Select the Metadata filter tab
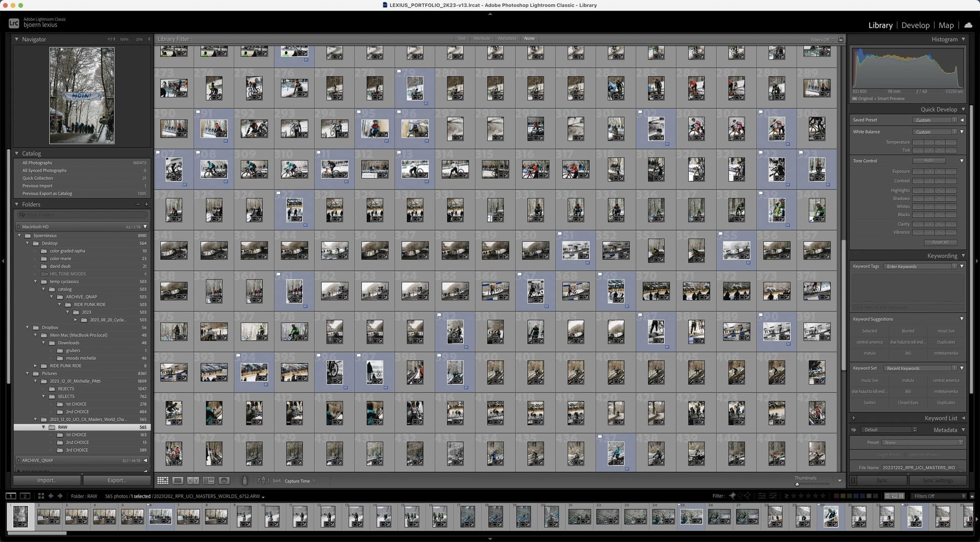980x542 pixels. (507, 38)
